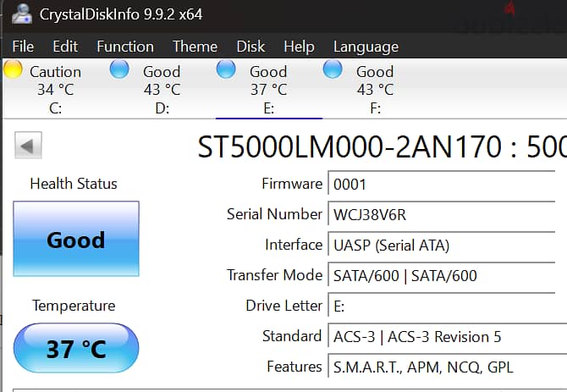Click the Firmware field showing 0001
Image resolution: width=567 pixels, height=392 pixels.
442,184
